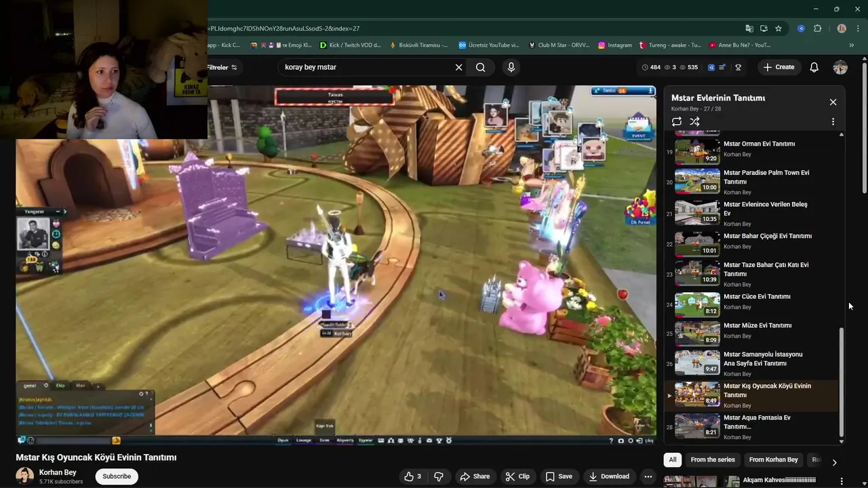Clip the video with scissors button

[x=517, y=476]
